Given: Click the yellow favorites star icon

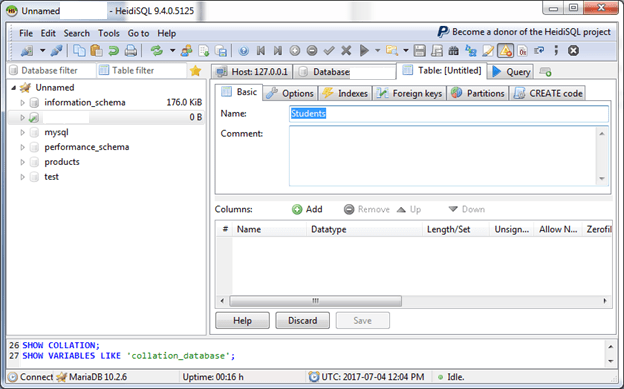Looking at the screenshot, I should click(x=195, y=71).
